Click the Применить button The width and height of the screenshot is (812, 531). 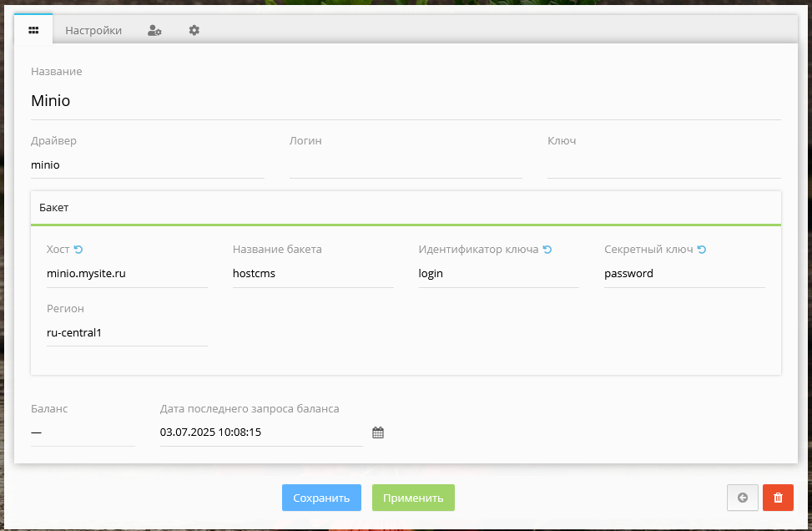413,498
